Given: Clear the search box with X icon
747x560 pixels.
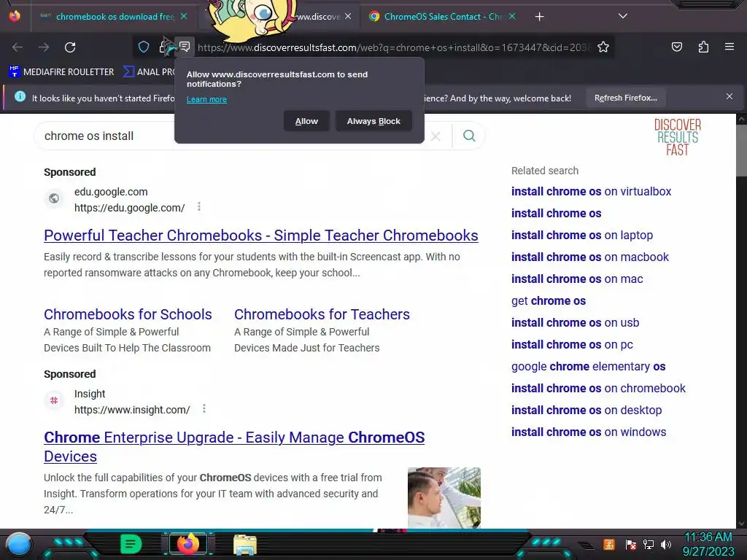Looking at the screenshot, I should coord(436,136).
